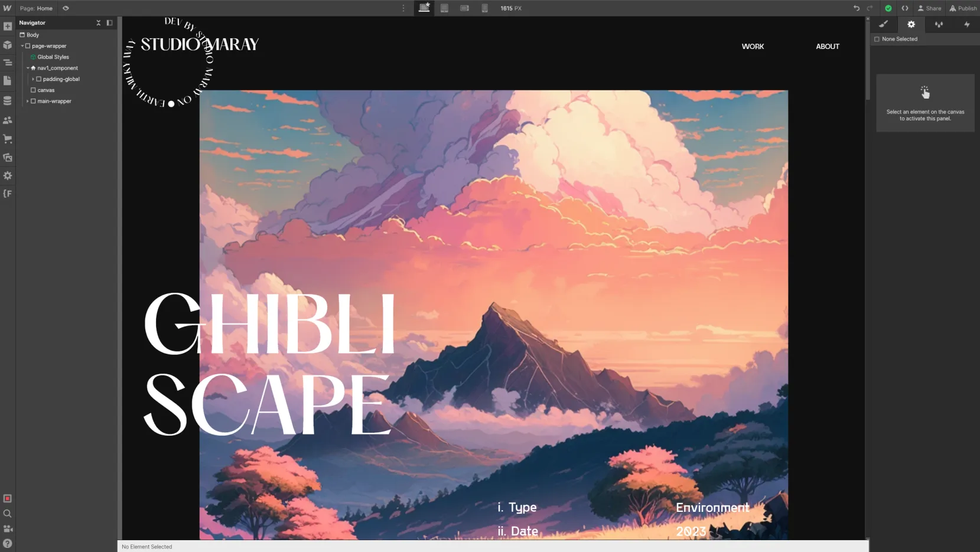Select the canvas element in Navigator
This screenshot has height=552, width=980.
[46, 90]
